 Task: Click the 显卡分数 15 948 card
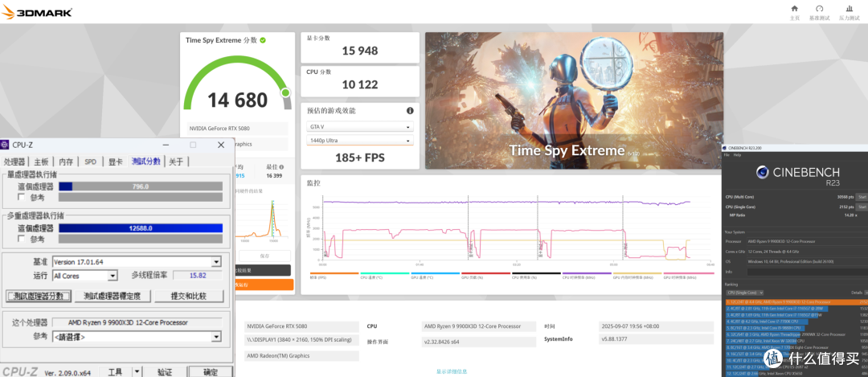tap(360, 47)
